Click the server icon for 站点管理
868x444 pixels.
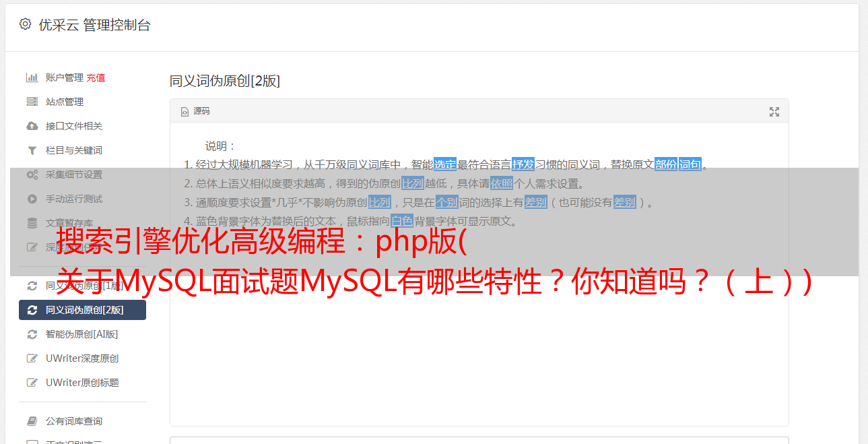[x=32, y=102]
